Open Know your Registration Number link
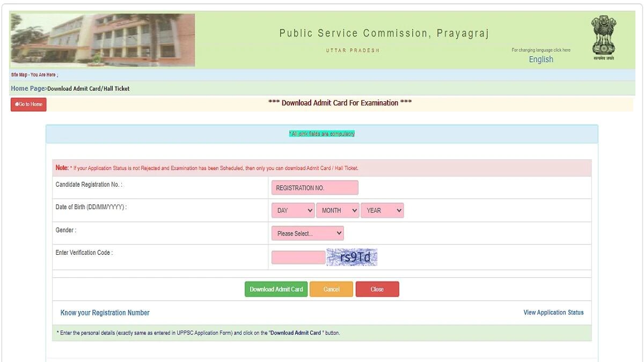Image resolution: width=644 pixels, height=362 pixels. 105,313
